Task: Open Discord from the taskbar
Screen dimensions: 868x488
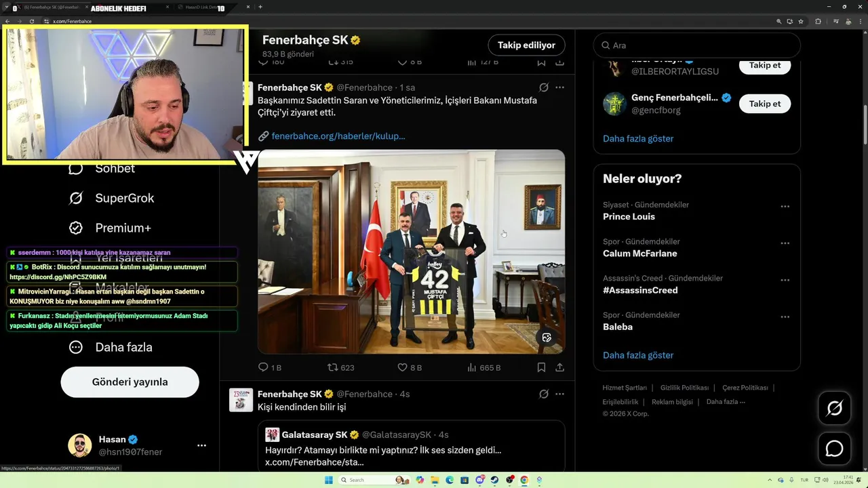Action: (x=480, y=480)
